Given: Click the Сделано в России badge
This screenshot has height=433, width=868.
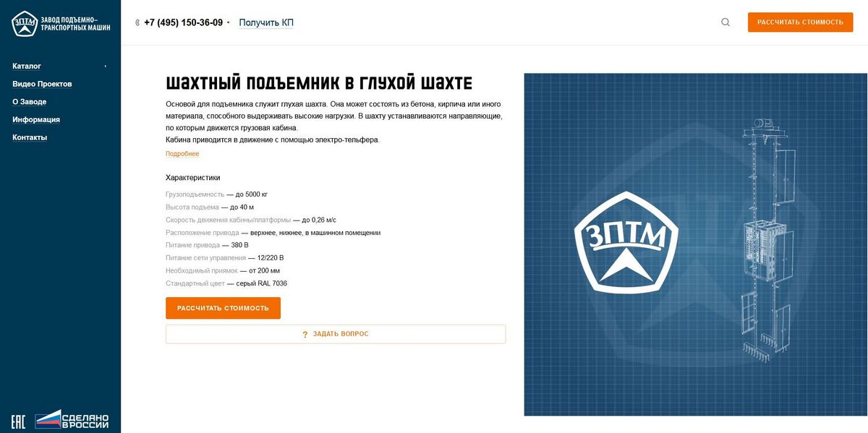Looking at the screenshot, I should click(72, 420).
